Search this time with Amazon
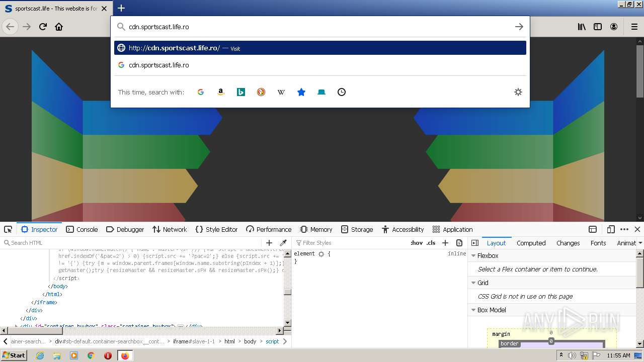The height and width of the screenshot is (362, 644). point(221,92)
